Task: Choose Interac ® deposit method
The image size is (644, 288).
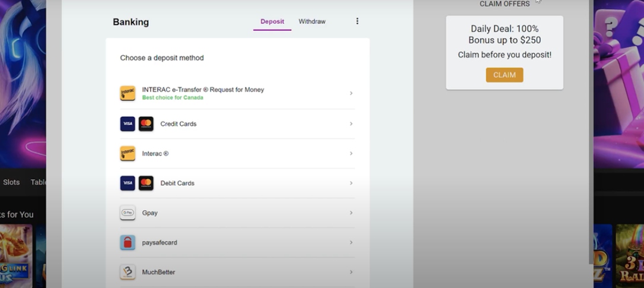Action: tap(237, 153)
